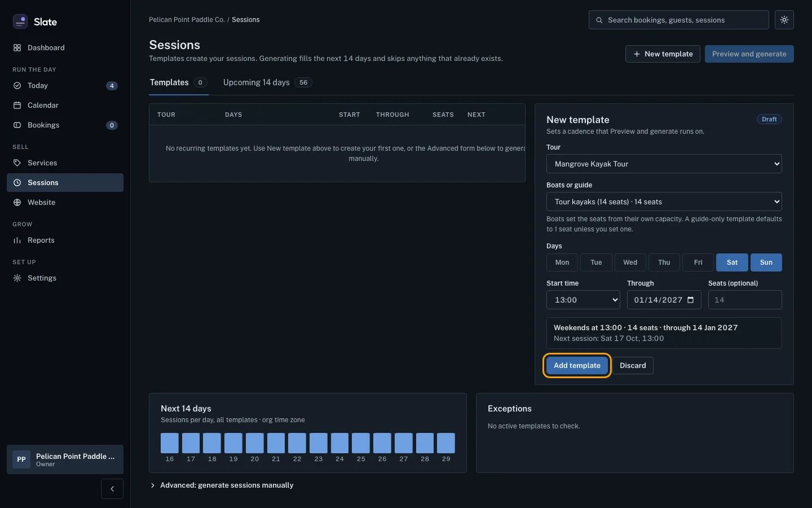Viewport: 812px width, 508px height.
Task: Deselect the Sun day button
Action: pyautogui.click(x=766, y=262)
